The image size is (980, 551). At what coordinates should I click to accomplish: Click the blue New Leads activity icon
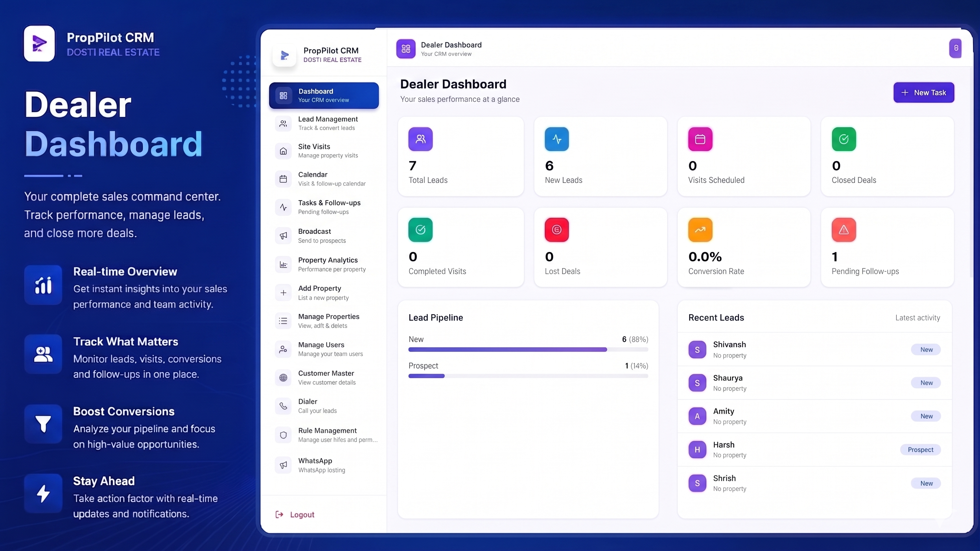point(556,139)
